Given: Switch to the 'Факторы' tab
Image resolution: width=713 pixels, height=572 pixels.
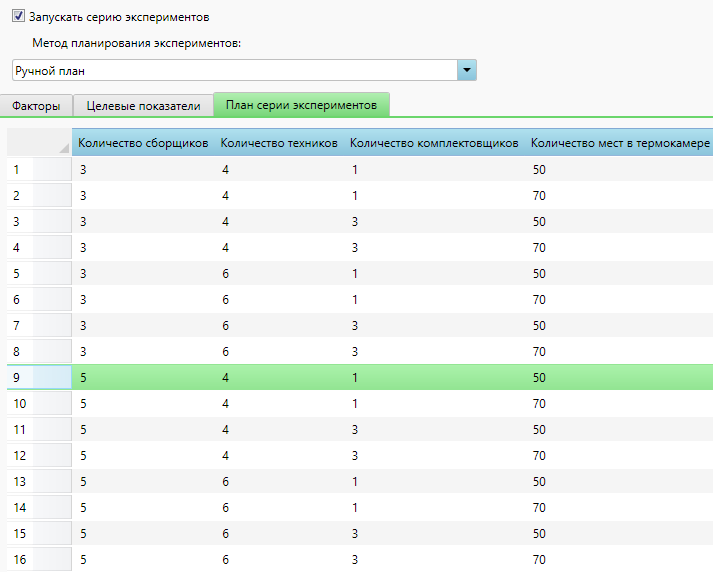Looking at the screenshot, I should 37,105.
